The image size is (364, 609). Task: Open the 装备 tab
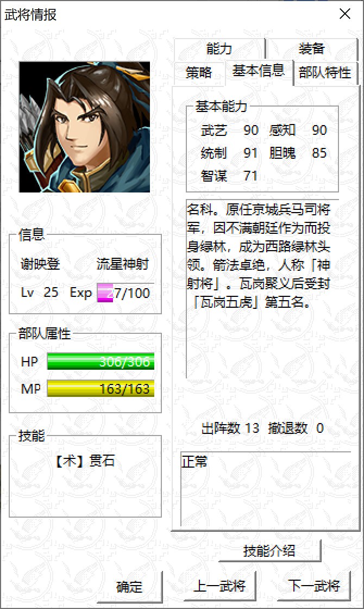tap(312, 48)
